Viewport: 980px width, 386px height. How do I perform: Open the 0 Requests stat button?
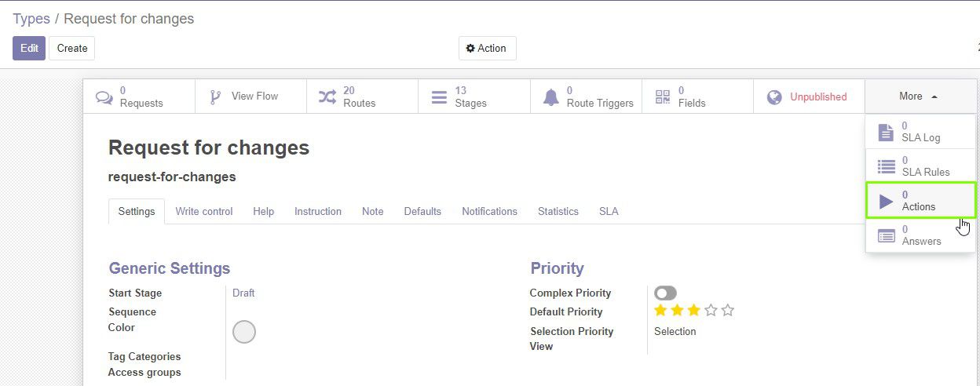pos(139,96)
